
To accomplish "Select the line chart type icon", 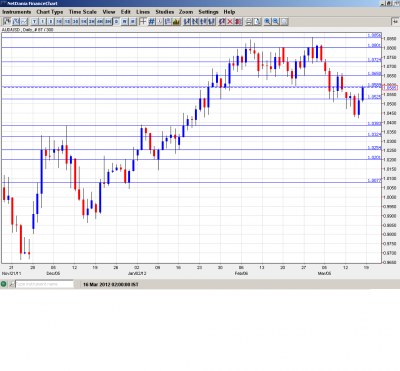I will [24, 22].
